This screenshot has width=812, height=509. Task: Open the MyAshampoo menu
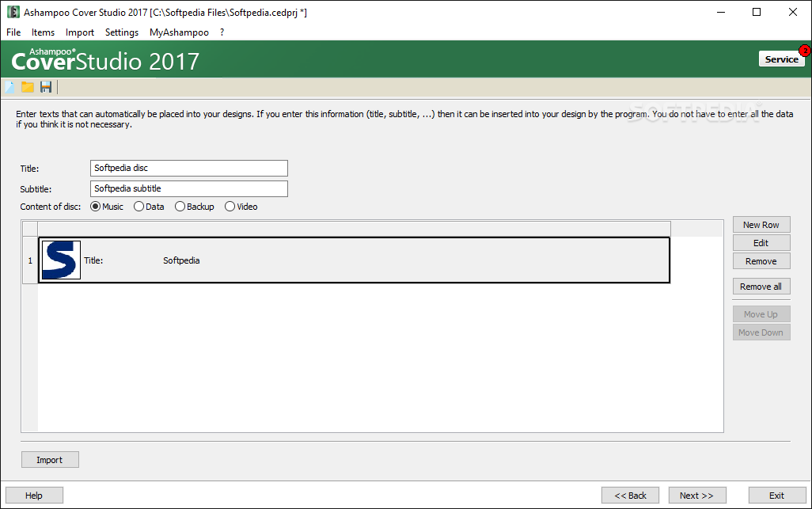179,32
